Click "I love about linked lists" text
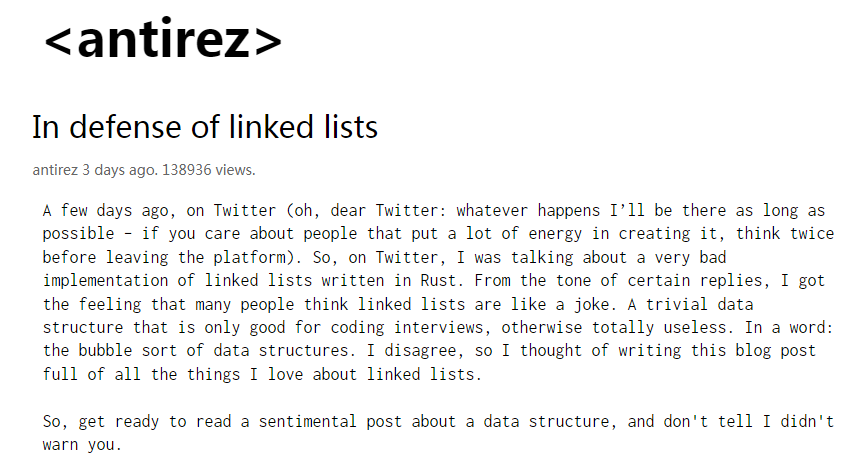864x470 pixels. click(x=362, y=375)
